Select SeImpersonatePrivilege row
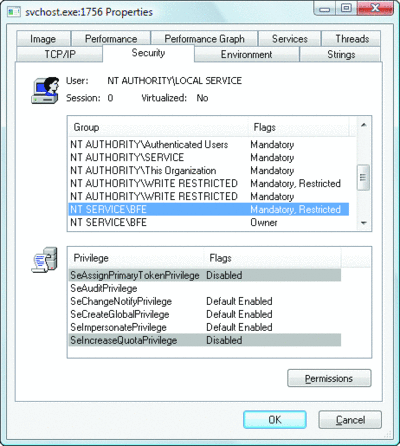The height and width of the screenshot is (446, 400). click(205, 327)
